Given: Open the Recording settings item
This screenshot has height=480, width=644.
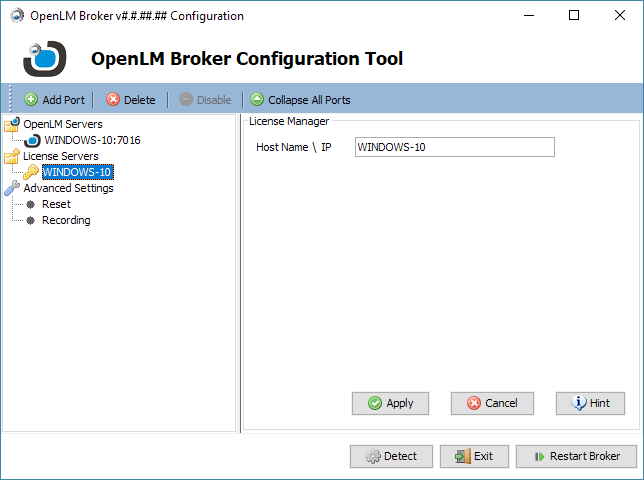Looking at the screenshot, I should (66, 220).
